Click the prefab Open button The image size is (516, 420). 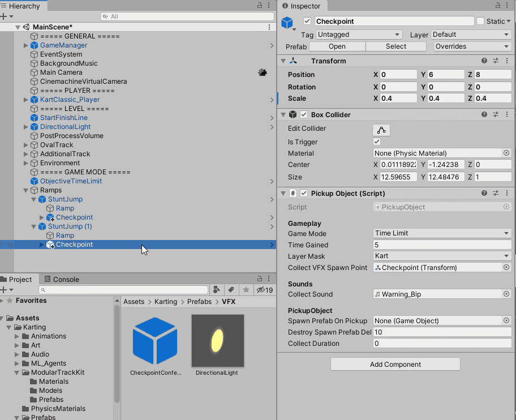tap(337, 46)
